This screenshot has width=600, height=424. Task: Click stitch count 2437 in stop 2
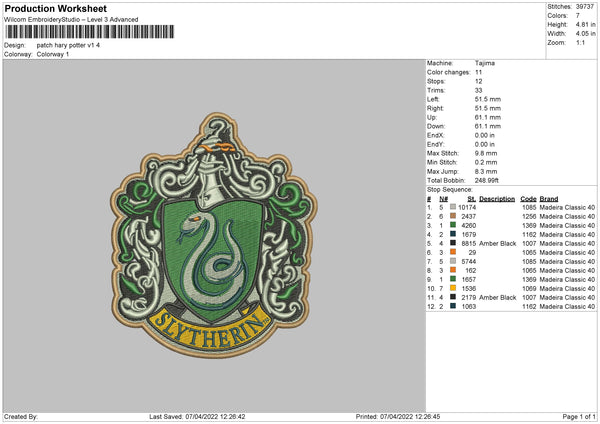pos(469,217)
